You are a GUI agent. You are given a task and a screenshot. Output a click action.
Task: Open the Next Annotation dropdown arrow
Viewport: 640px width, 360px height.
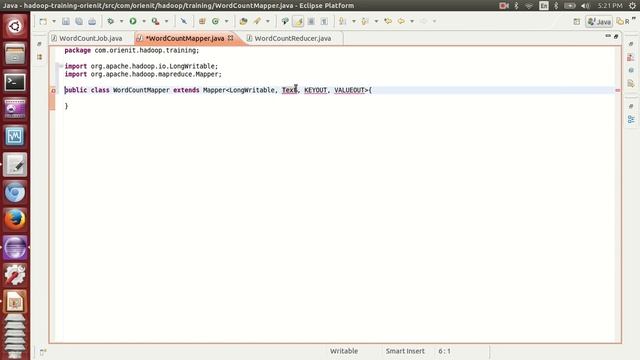[x=354, y=21]
